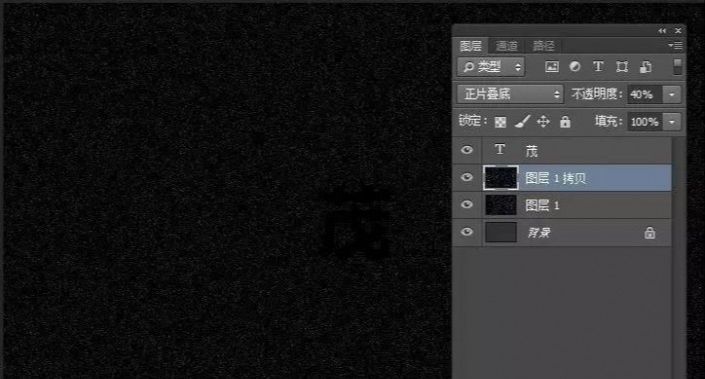Hide the 背景 layer

pos(467,232)
